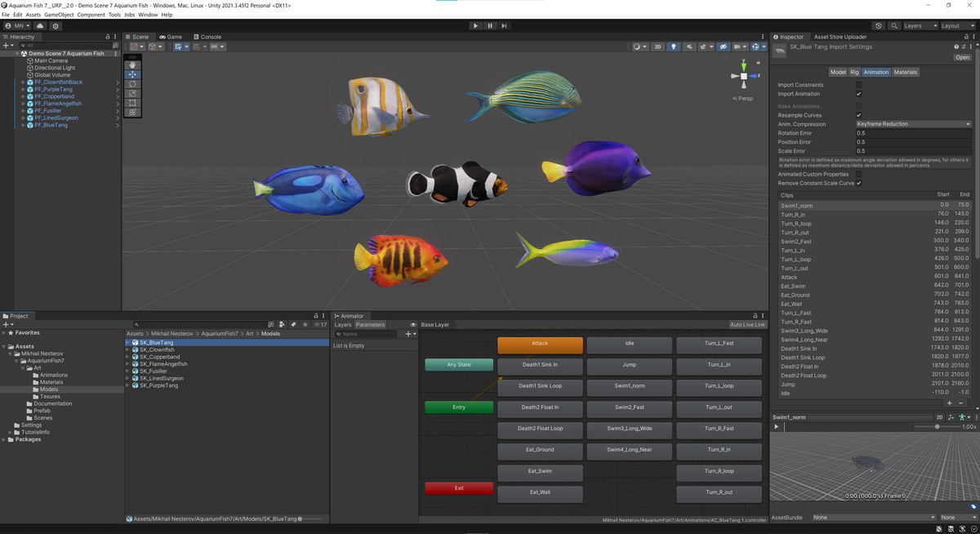This screenshot has width=980, height=534.
Task: Select the Any State node
Action: [x=459, y=365]
